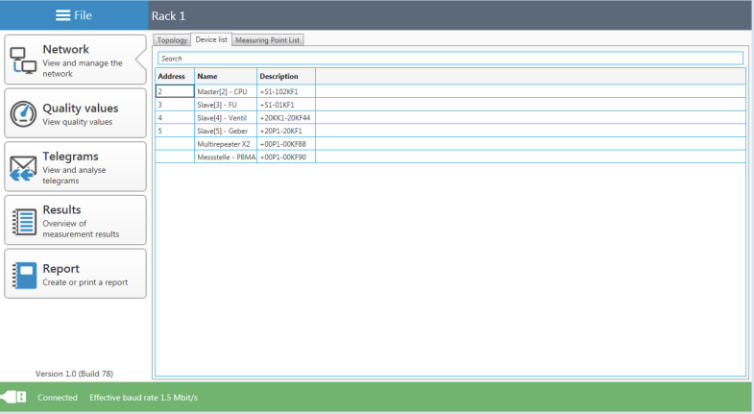The image size is (754, 414).
Task: Sort by the Address column header
Action: coord(174,76)
